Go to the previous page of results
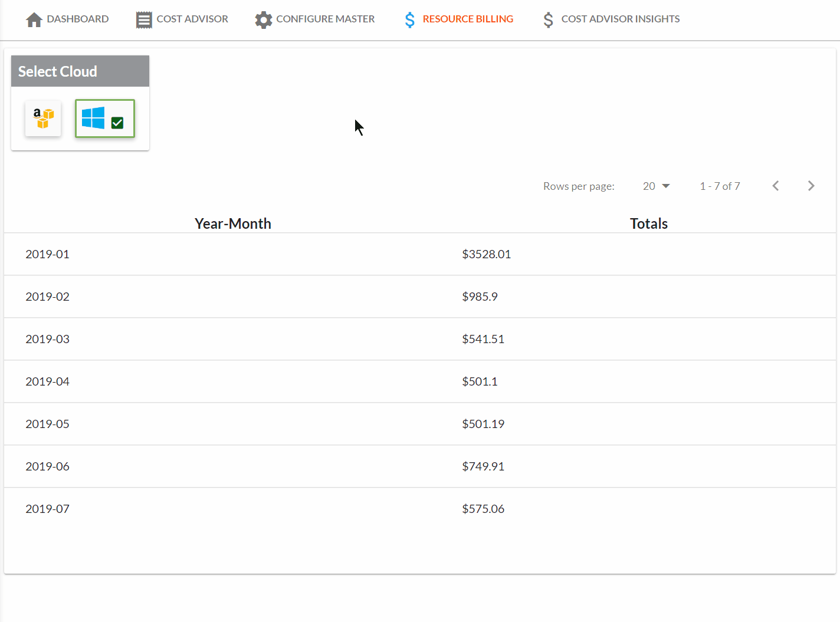The height and width of the screenshot is (622, 840). pyautogui.click(x=776, y=186)
